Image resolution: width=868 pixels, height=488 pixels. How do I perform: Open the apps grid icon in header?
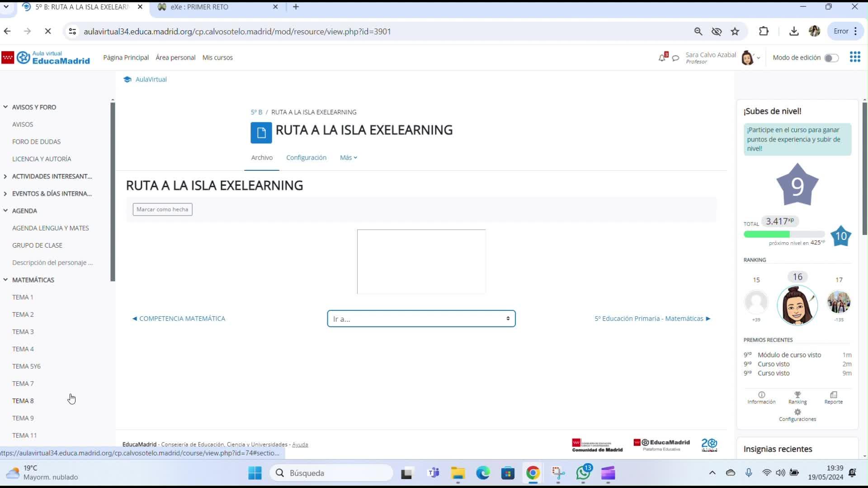click(854, 57)
